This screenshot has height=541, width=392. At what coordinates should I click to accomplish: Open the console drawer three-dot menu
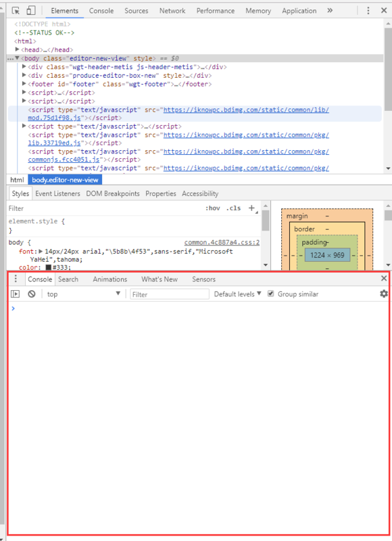[16, 279]
